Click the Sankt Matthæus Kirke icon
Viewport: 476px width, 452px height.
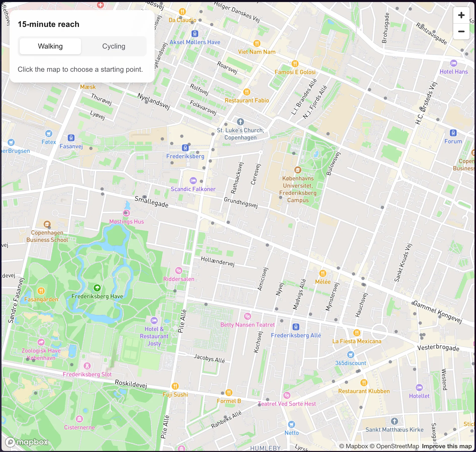click(x=394, y=421)
